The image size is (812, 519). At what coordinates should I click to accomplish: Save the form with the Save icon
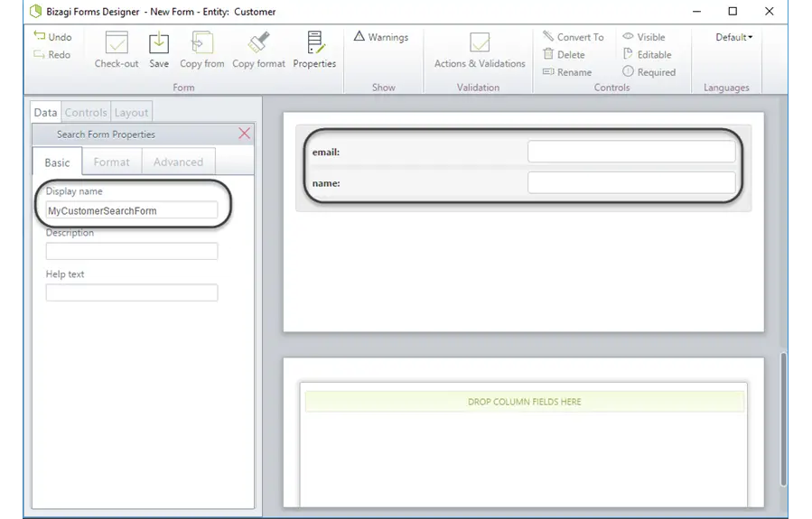click(158, 42)
